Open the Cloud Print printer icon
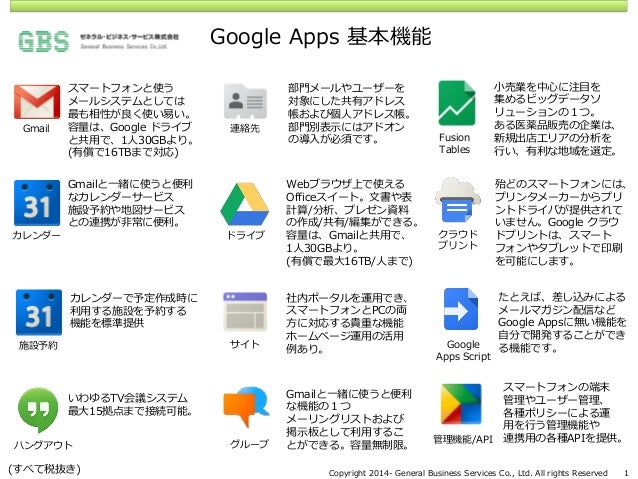The image size is (638, 479). pos(458,200)
